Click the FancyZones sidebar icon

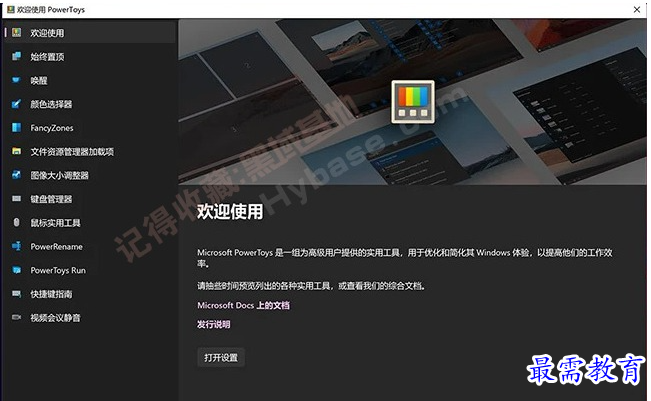pyautogui.click(x=17, y=127)
